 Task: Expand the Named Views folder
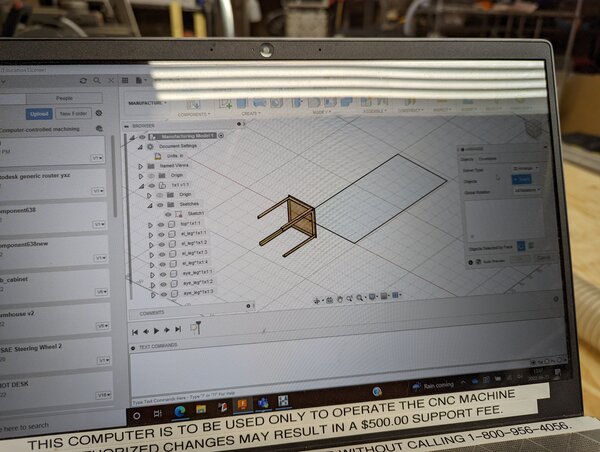140,166
